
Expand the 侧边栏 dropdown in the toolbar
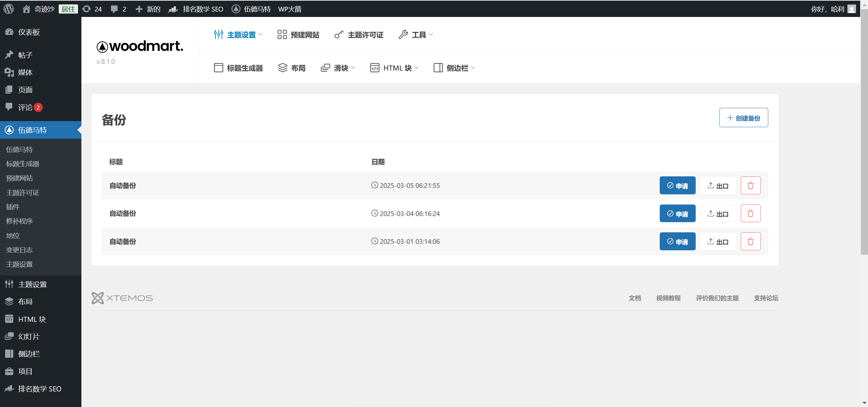(x=453, y=67)
